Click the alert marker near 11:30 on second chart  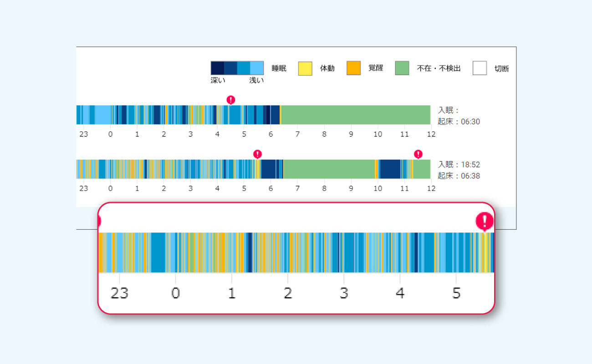(418, 154)
